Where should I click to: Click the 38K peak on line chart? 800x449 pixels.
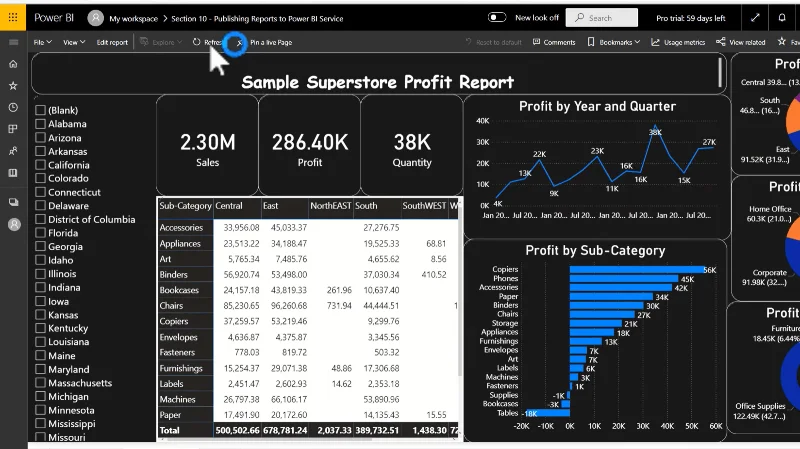(x=655, y=126)
